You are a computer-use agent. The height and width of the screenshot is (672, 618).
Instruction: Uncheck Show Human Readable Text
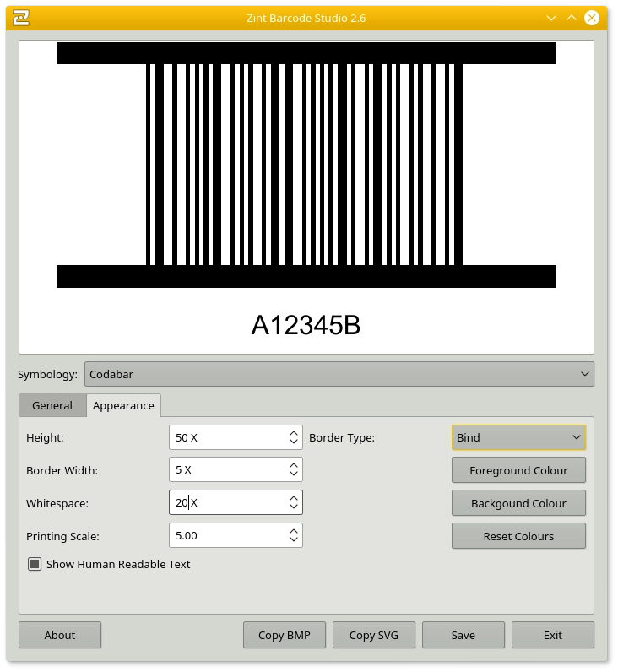(35, 564)
